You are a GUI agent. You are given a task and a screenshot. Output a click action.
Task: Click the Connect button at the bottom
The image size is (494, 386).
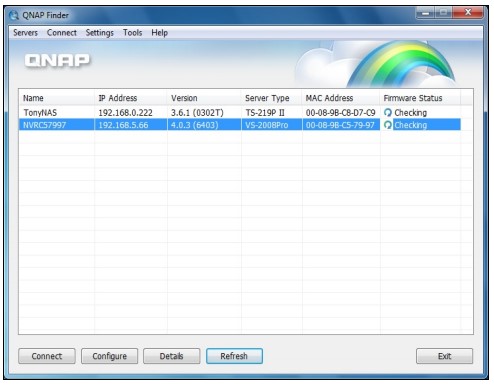(47, 356)
